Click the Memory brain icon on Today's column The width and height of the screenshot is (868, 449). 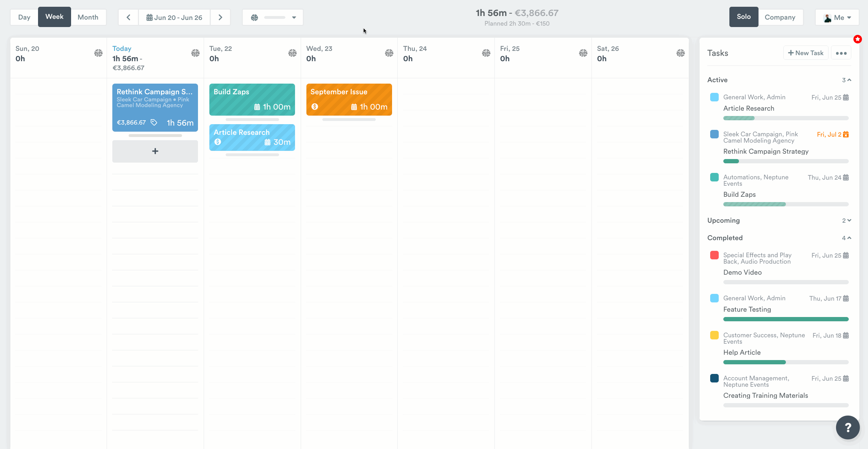pyautogui.click(x=195, y=53)
